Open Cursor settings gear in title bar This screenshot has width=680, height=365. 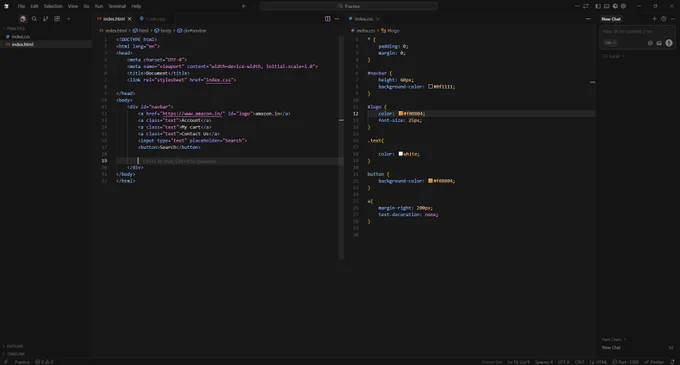point(624,6)
